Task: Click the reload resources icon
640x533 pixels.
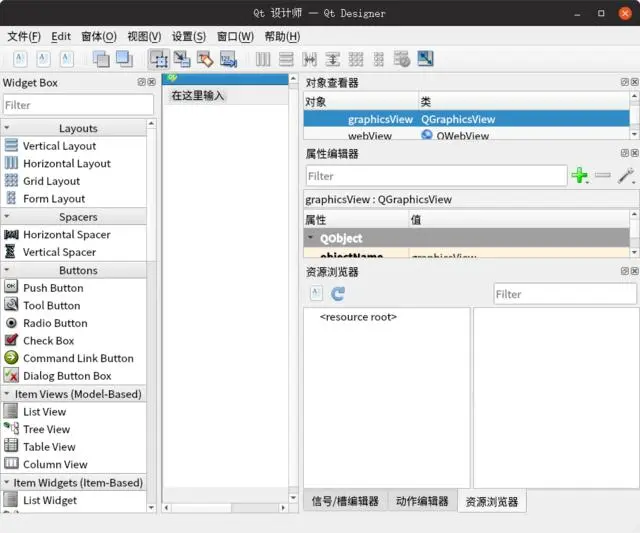Action: (338, 293)
